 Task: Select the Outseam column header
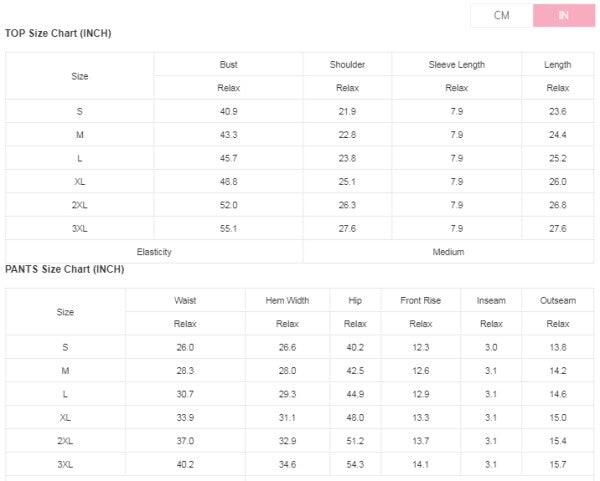(x=558, y=300)
